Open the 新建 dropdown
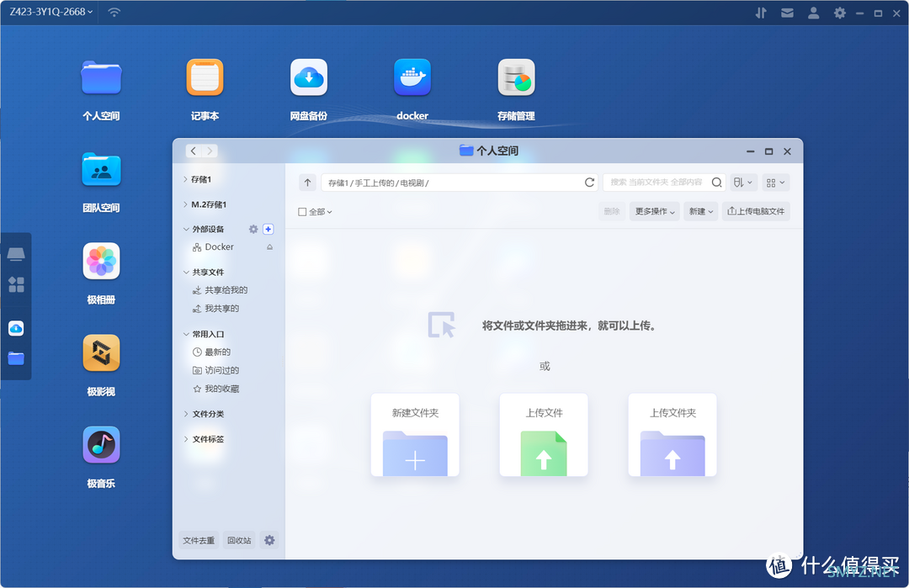This screenshot has height=588, width=909. click(701, 211)
